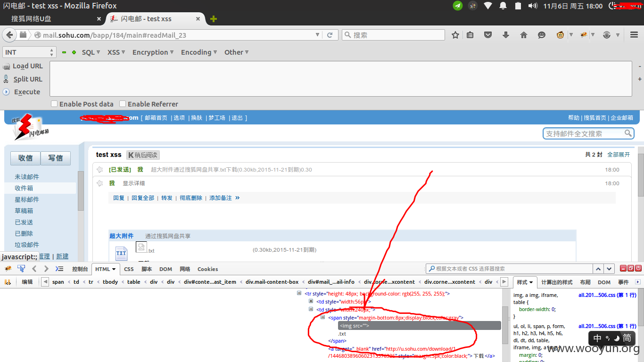Screen dimensions: 644x362
Task: Click the Firebug CSS selector search box
Action: [509, 269]
